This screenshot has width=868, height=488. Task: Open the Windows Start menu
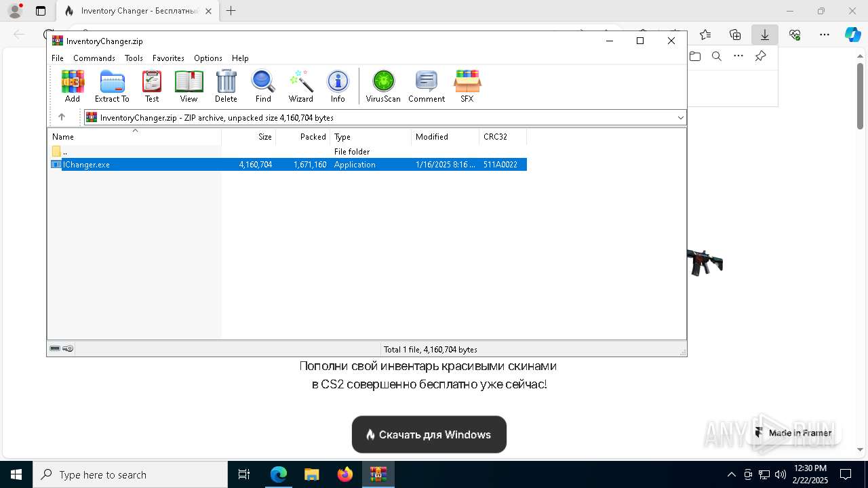click(x=16, y=474)
